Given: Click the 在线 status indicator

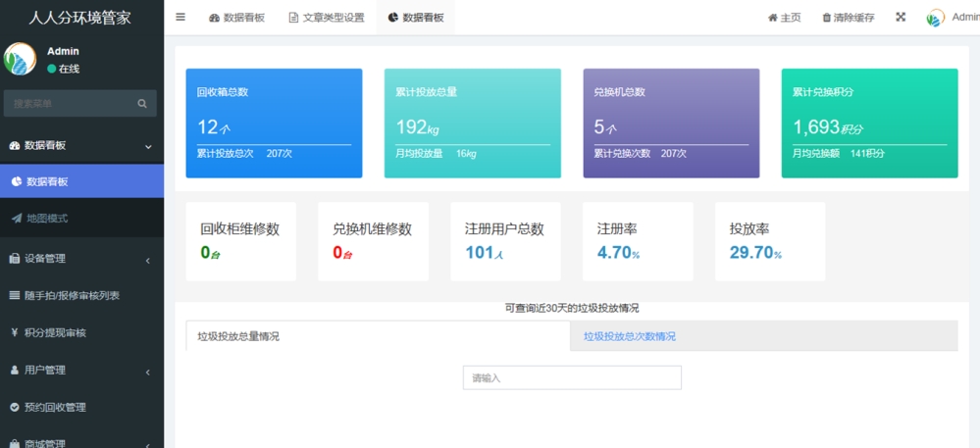Looking at the screenshot, I should coord(63,69).
